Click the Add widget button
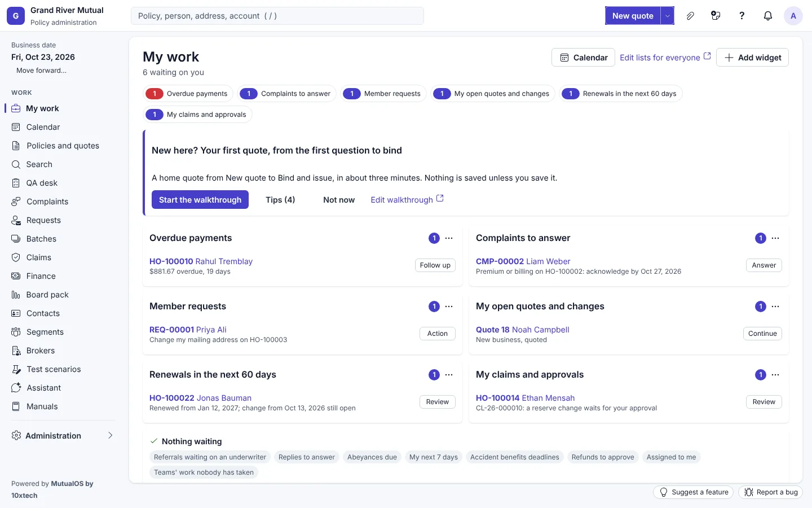Screen dimensions: 812x508 coord(752,58)
